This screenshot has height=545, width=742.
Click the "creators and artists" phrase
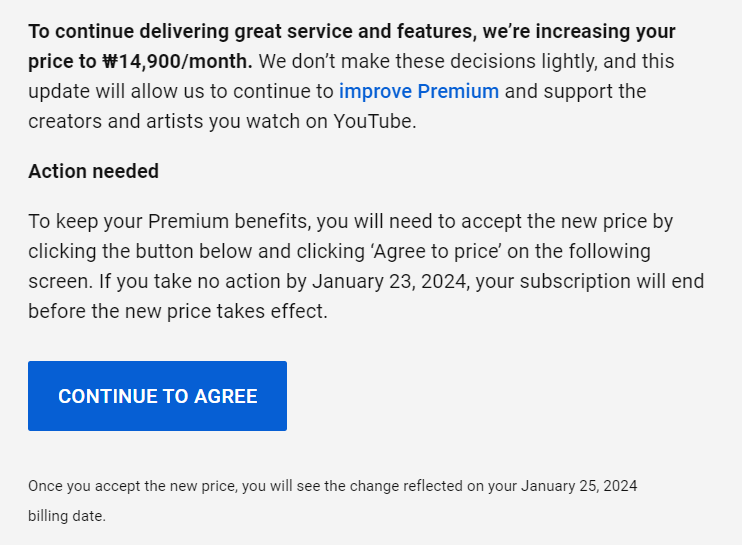click(x=116, y=122)
